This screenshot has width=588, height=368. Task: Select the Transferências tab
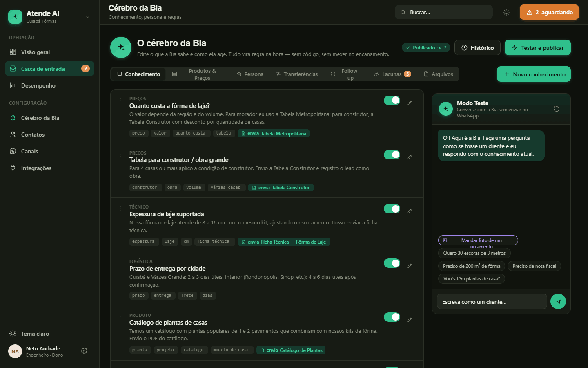297,74
